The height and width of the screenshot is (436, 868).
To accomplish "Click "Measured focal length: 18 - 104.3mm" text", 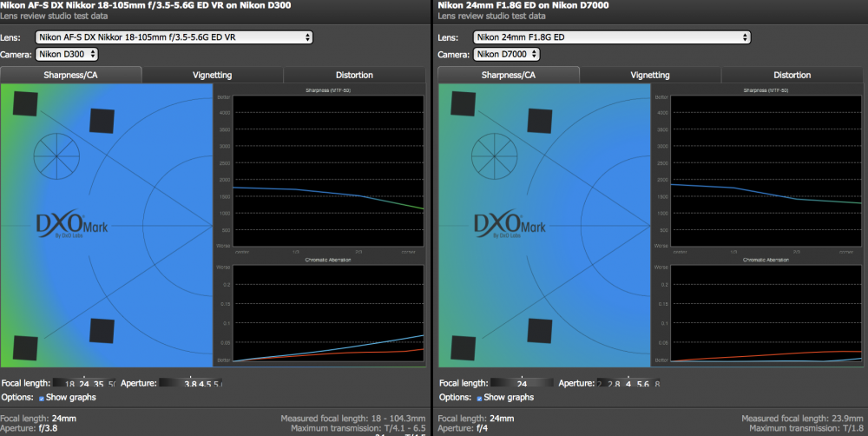I will [353, 419].
